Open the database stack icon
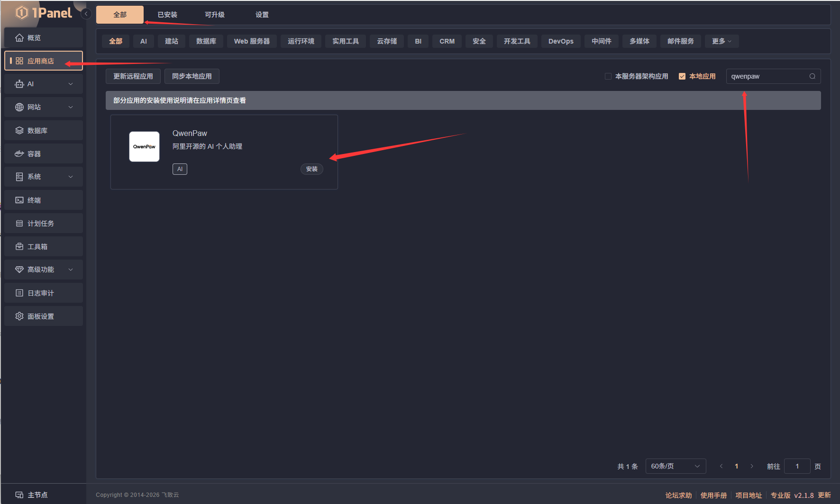This screenshot has width=840, height=504. pyautogui.click(x=19, y=131)
